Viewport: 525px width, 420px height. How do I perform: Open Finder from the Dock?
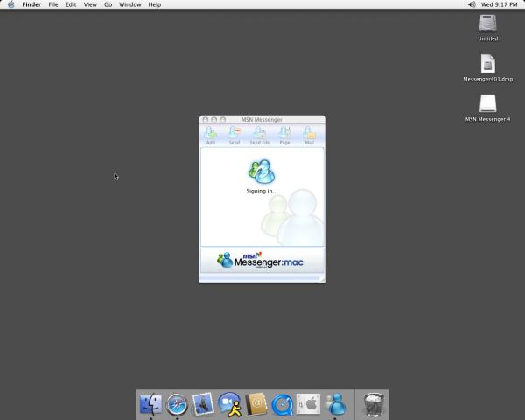click(x=150, y=404)
